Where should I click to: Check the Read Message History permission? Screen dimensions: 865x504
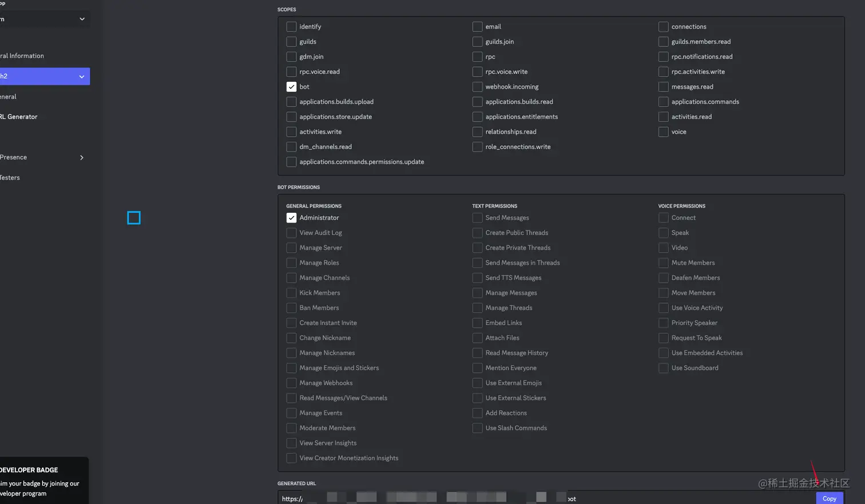[478, 353]
